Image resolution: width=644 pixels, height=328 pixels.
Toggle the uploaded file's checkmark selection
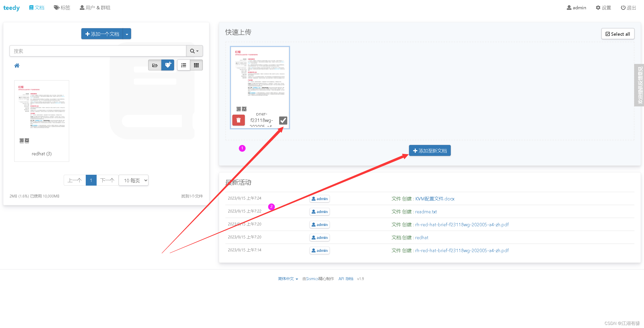click(x=283, y=120)
